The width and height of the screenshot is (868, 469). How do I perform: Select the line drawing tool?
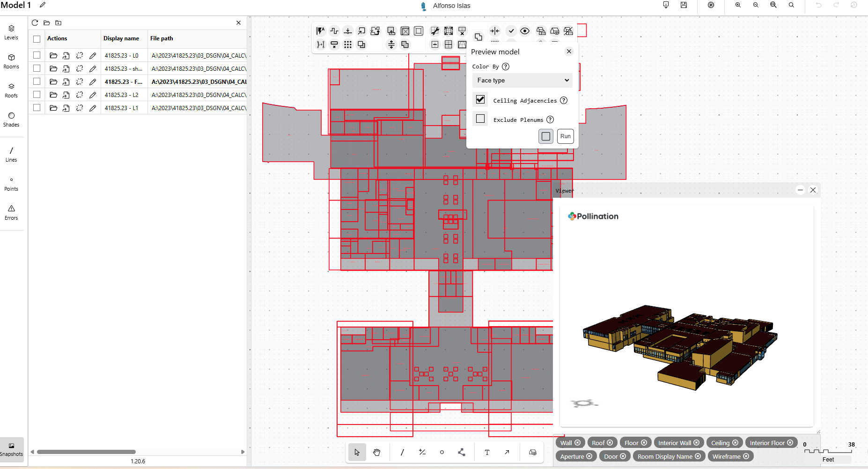402,452
